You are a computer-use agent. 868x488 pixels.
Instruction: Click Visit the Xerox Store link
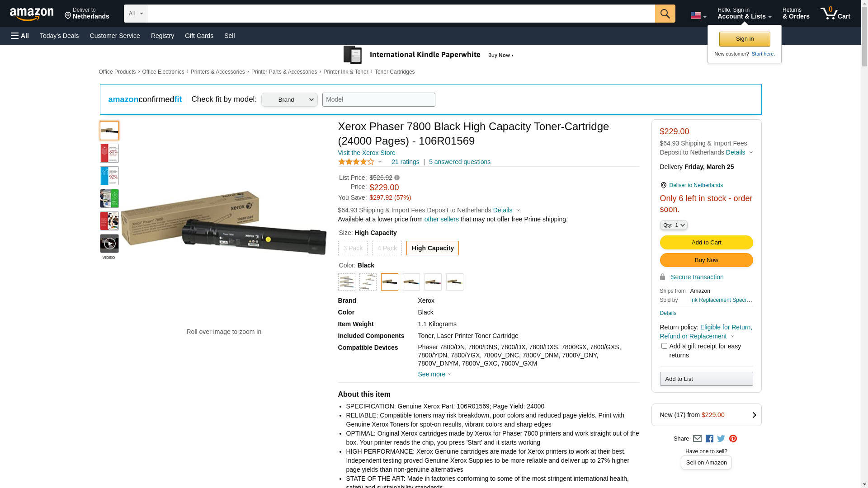[x=367, y=153]
